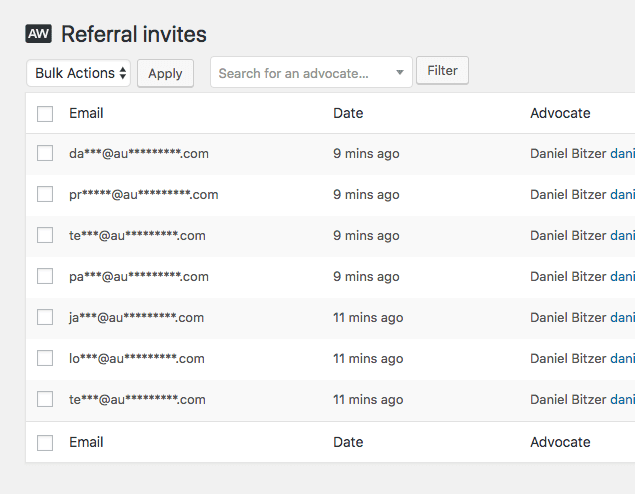Click the AW logo icon

point(38,34)
